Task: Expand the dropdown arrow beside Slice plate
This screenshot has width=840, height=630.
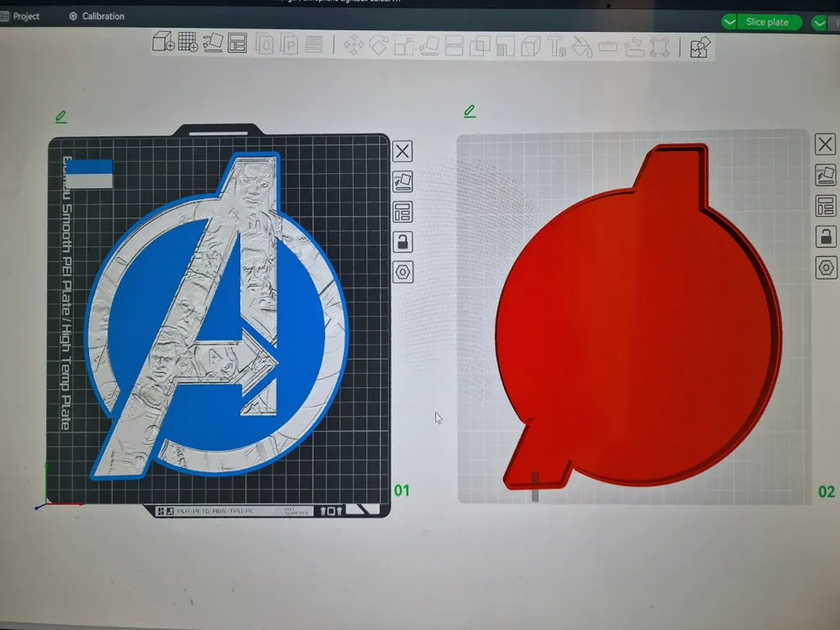Action: [x=729, y=22]
